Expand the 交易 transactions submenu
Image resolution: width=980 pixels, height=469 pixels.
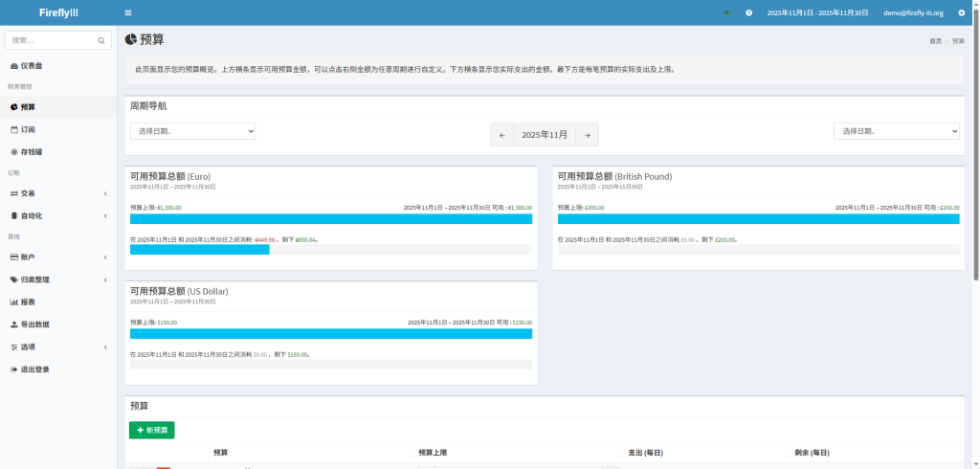click(x=57, y=193)
